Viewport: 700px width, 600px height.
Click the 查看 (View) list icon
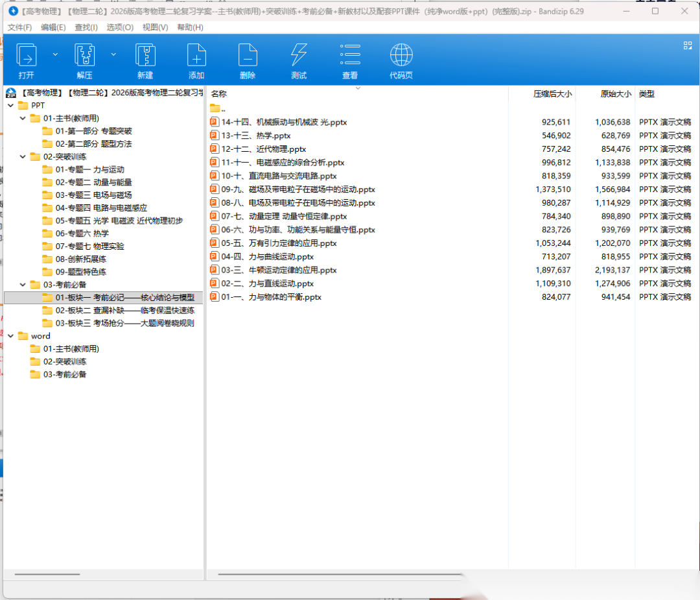click(x=350, y=56)
